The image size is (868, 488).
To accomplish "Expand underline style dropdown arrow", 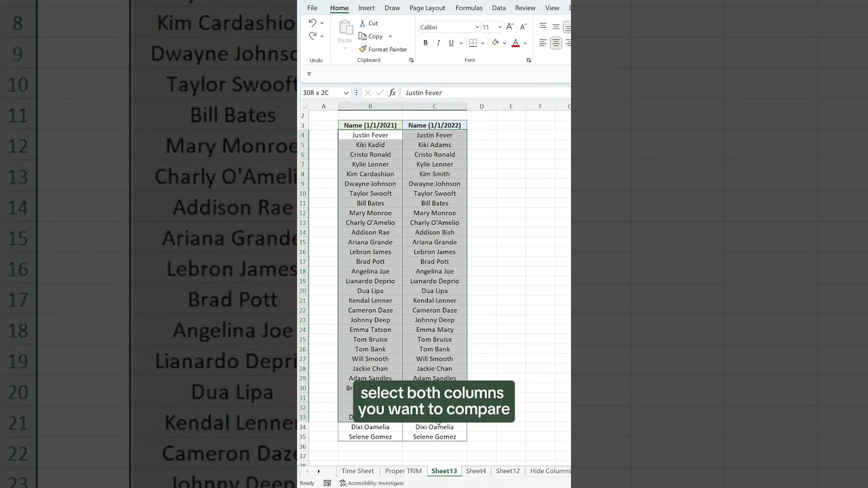I will [x=460, y=43].
